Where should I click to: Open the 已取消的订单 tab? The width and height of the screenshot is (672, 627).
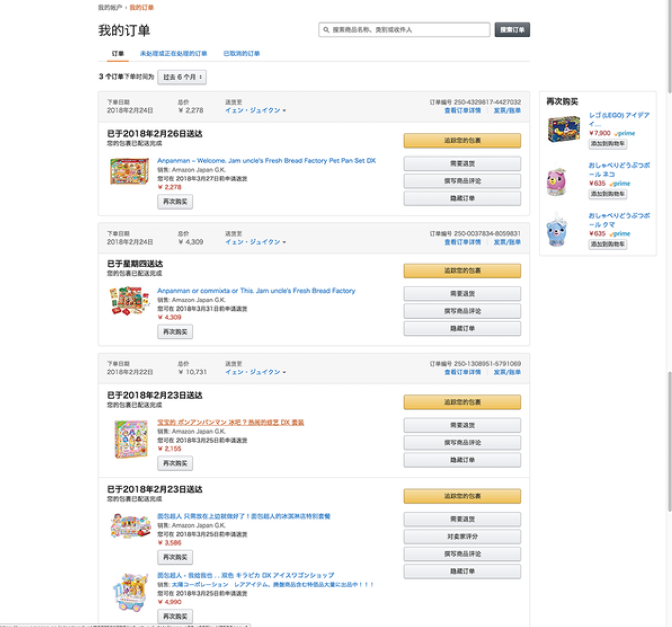(x=241, y=54)
